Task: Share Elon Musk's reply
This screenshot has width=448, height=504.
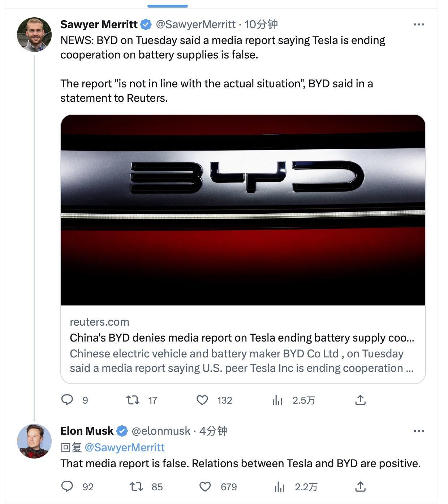Action: [360, 487]
